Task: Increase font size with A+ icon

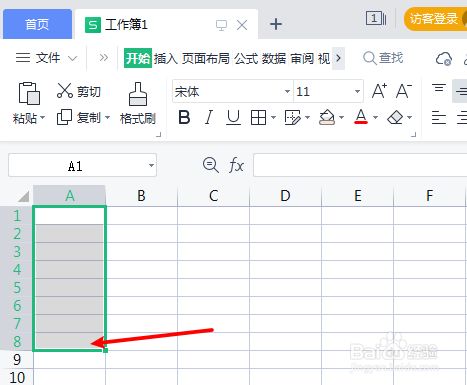Action: (379, 91)
